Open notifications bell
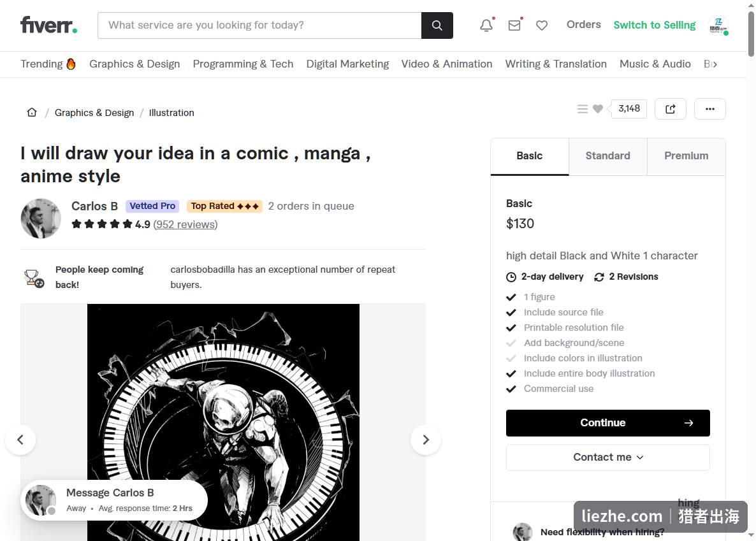 486,25
